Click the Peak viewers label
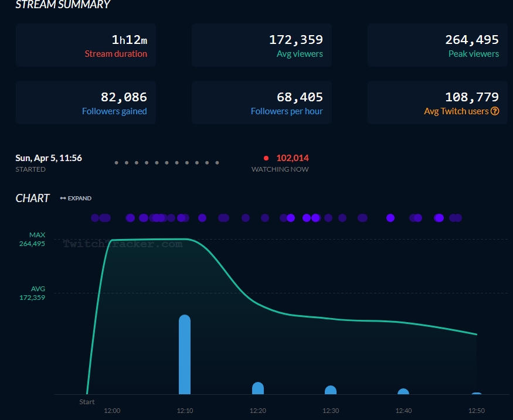 473,54
